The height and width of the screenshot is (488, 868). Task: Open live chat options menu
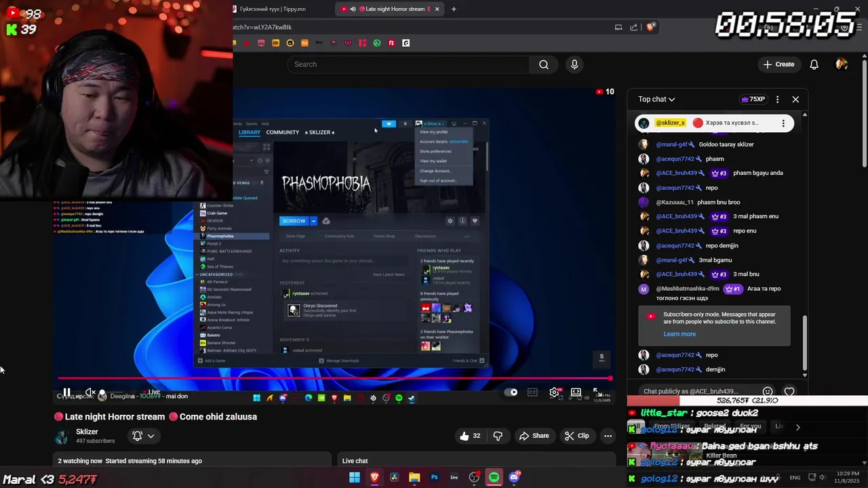coord(777,100)
